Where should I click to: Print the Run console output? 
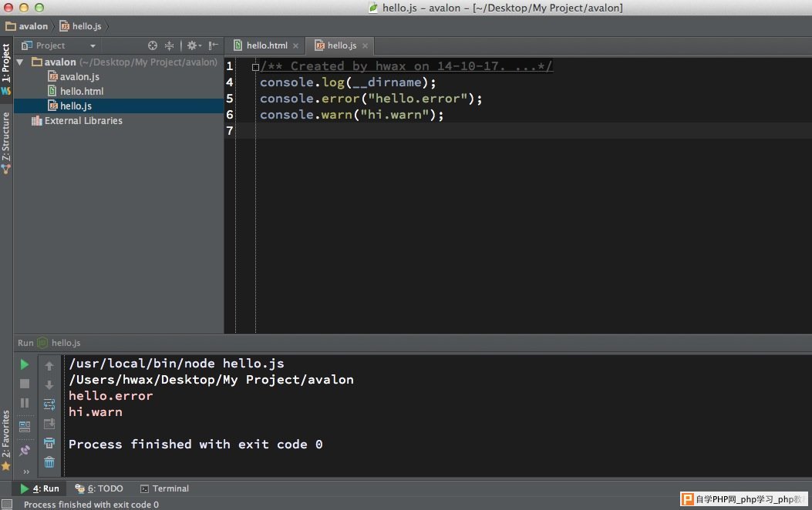coord(49,443)
